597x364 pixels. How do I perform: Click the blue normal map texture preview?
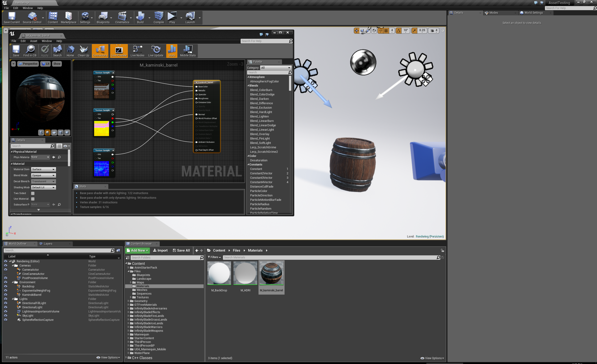(x=101, y=169)
